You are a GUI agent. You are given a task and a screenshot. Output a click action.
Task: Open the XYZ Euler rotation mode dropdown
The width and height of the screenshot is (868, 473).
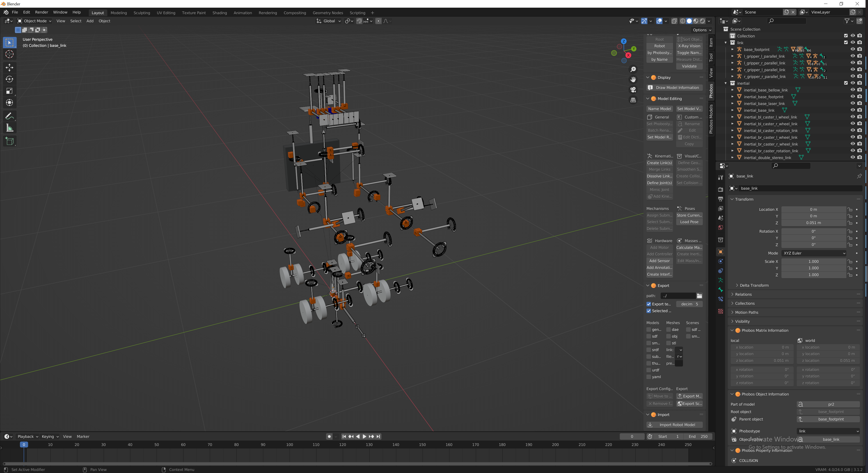coord(814,253)
